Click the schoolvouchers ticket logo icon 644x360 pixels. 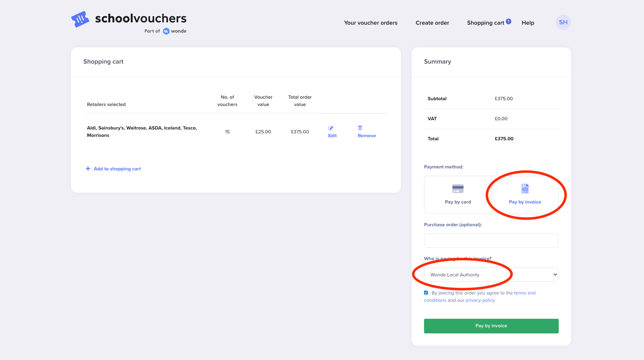[80, 19]
